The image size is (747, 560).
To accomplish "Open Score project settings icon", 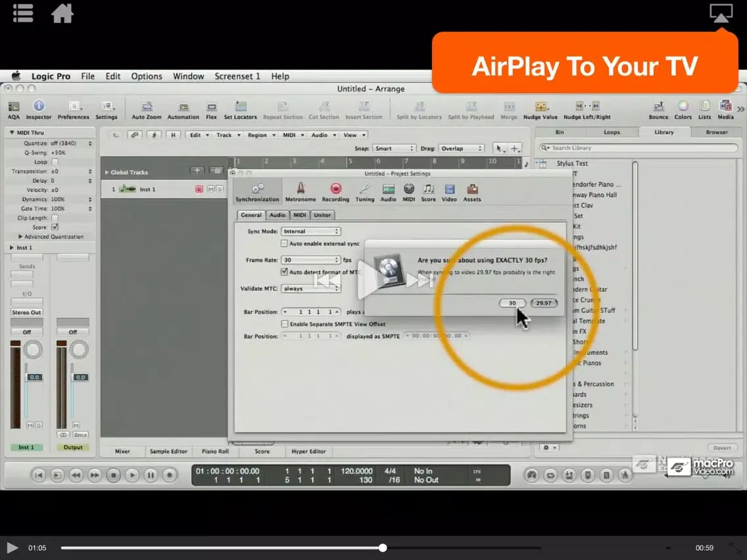I will coord(428,193).
